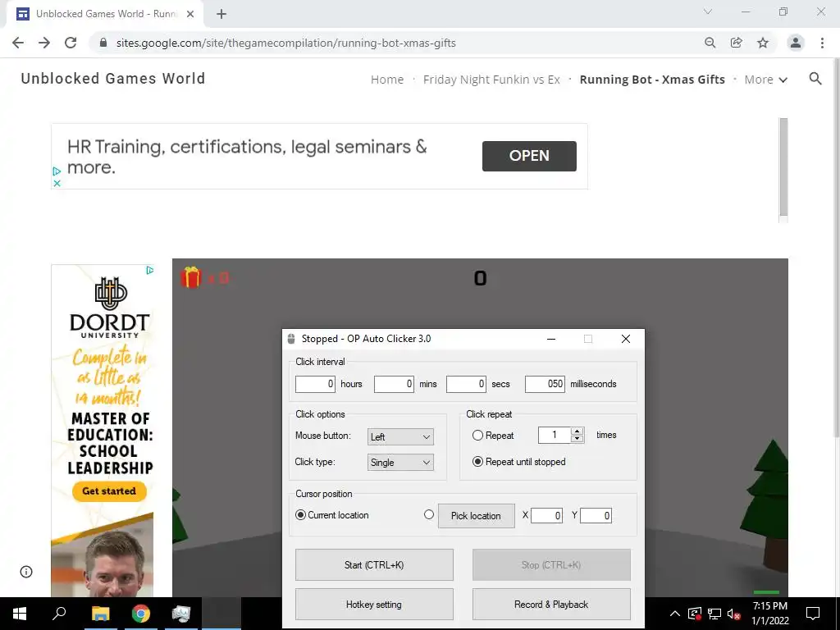Open Windows taskbar search
Screen dimensions: 840x630
pos(59,613)
